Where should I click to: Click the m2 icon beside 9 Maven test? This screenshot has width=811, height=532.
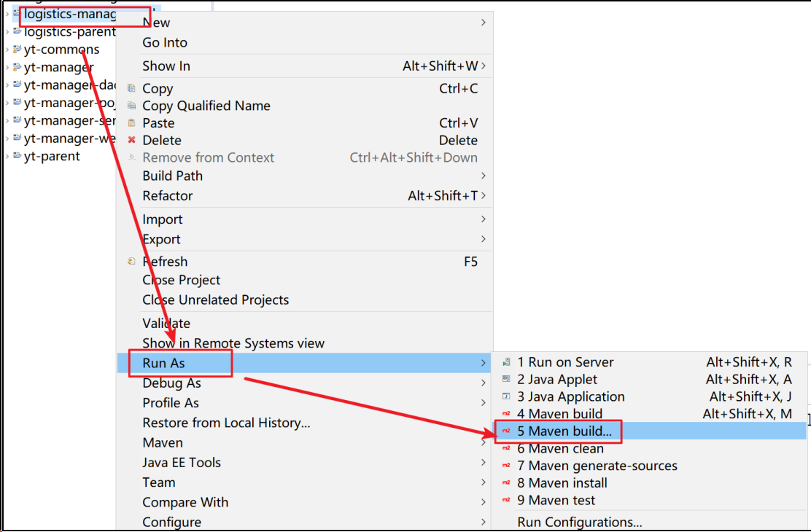(x=506, y=500)
